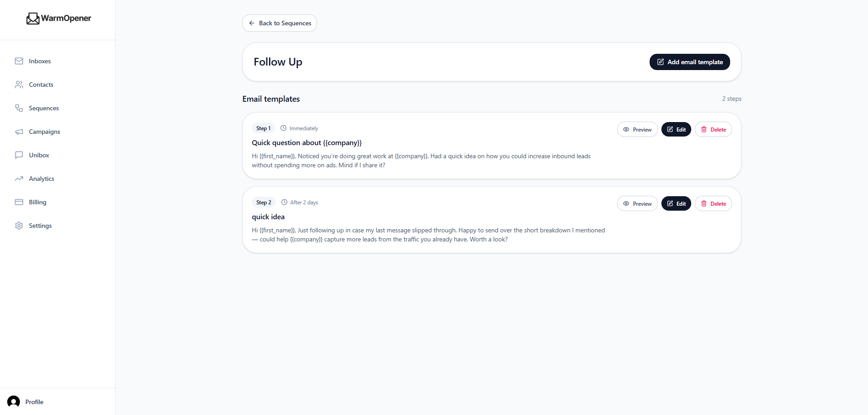Image resolution: width=868 pixels, height=415 pixels.
Task: Select the Contacts icon in the sidebar
Action: pyautogui.click(x=19, y=85)
